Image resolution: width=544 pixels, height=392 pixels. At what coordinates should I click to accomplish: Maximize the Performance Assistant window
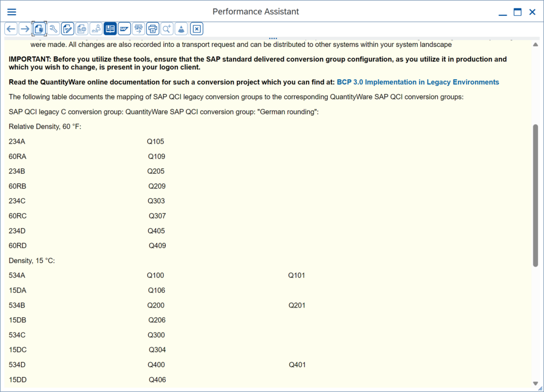click(517, 12)
